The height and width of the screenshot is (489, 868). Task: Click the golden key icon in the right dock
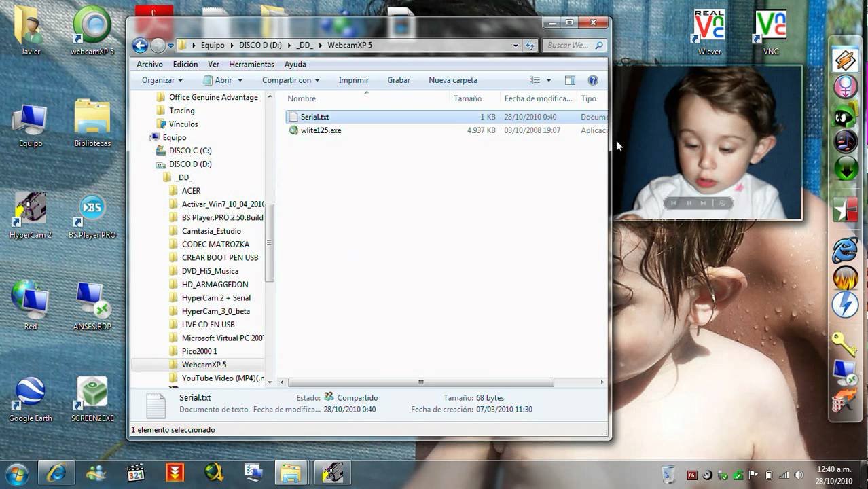[845, 344]
